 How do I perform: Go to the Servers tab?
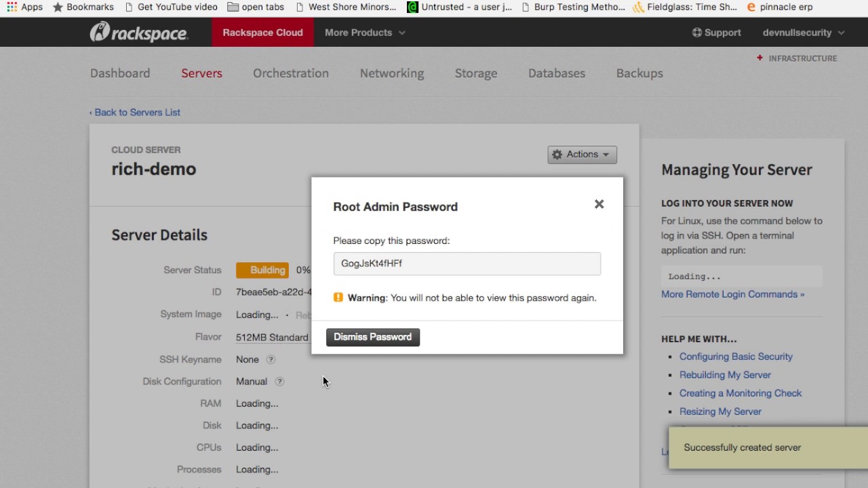click(201, 73)
